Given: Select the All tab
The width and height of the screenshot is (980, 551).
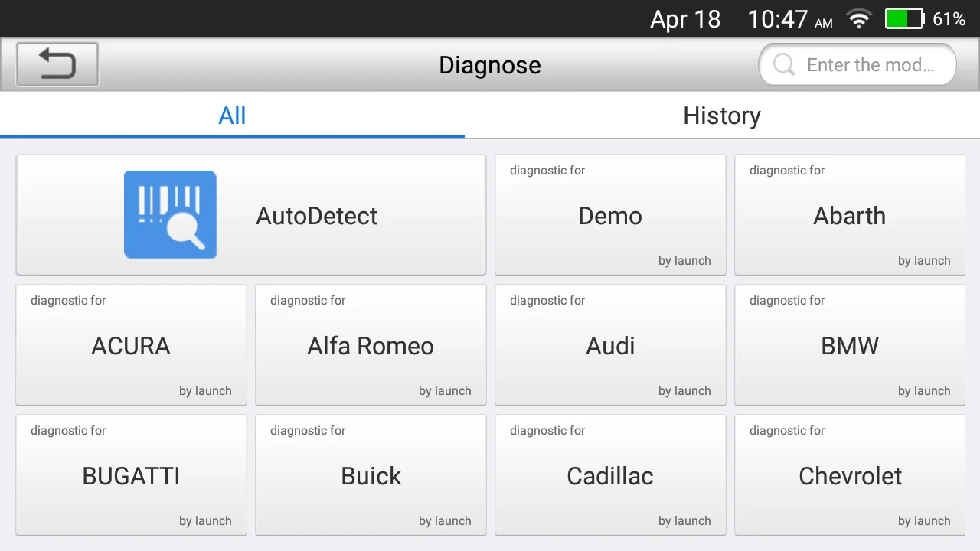Looking at the screenshot, I should (232, 116).
